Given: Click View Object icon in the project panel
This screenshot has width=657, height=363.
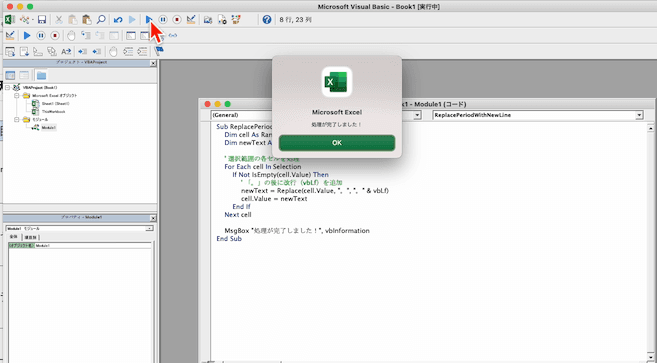Looking at the screenshot, I should coord(24,75).
